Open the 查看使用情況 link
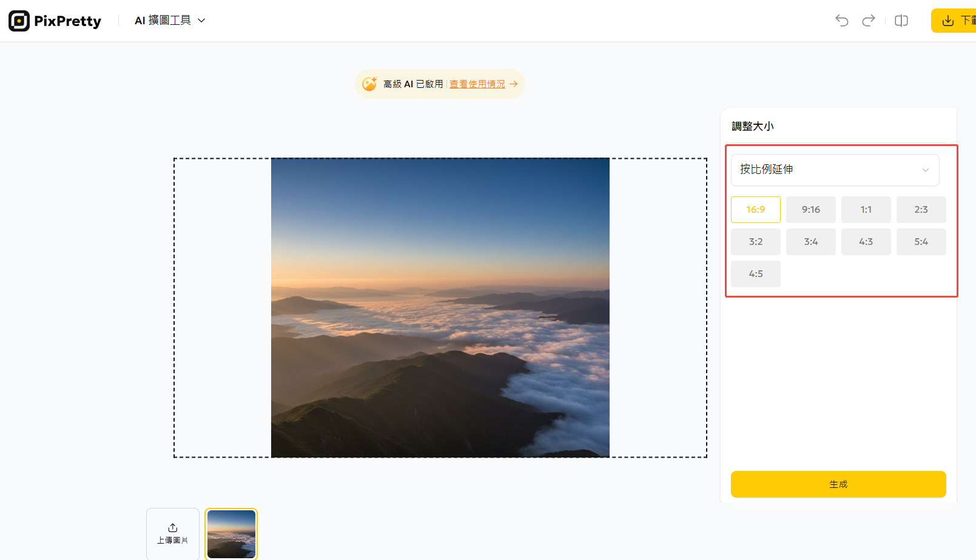 477,84
